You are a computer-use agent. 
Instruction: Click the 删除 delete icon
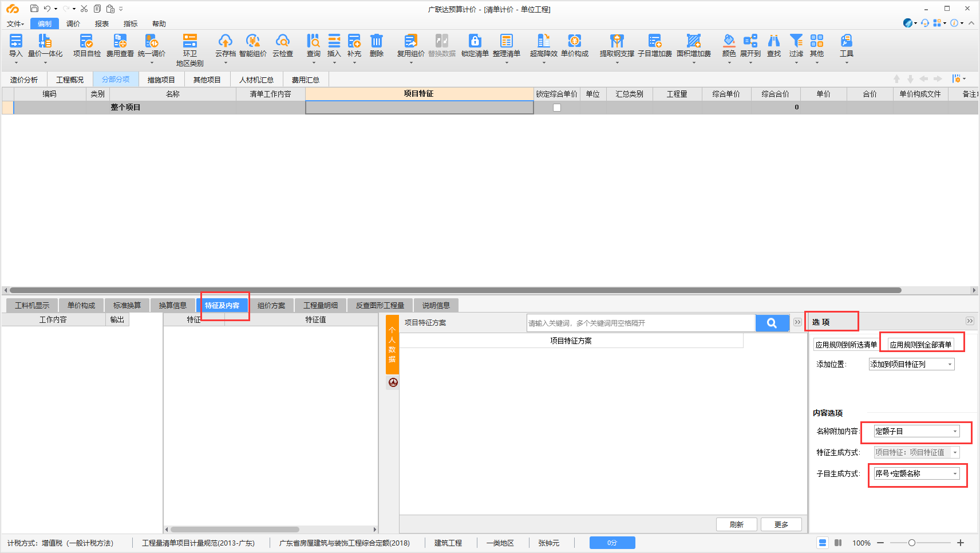377,45
